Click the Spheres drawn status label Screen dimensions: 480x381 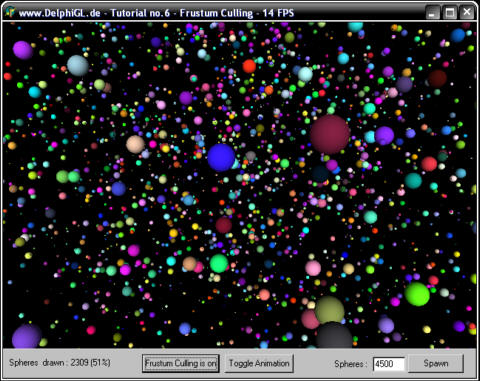(x=60, y=363)
